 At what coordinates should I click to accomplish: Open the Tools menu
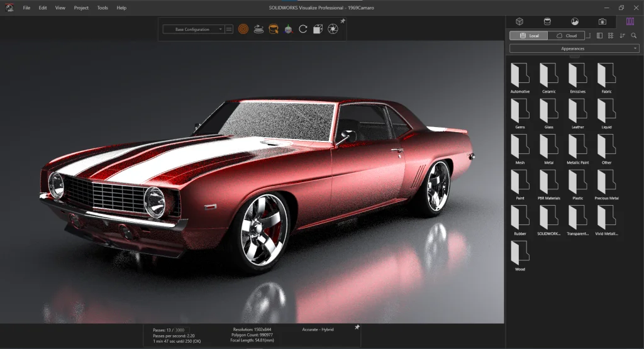(103, 8)
